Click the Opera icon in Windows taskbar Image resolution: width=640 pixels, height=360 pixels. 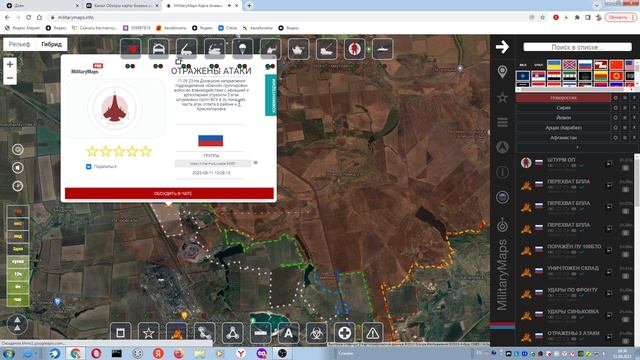tap(96, 353)
